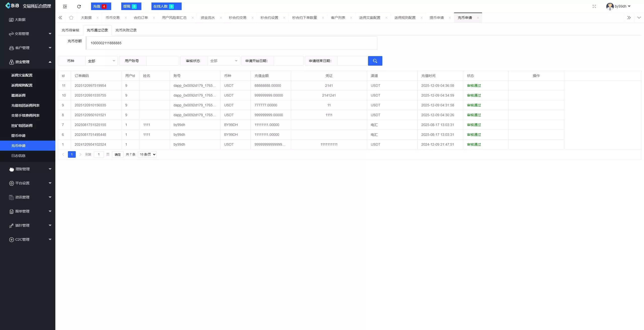Confirm page jump with 确定 button
The width and height of the screenshot is (644, 330).
pyautogui.click(x=117, y=154)
